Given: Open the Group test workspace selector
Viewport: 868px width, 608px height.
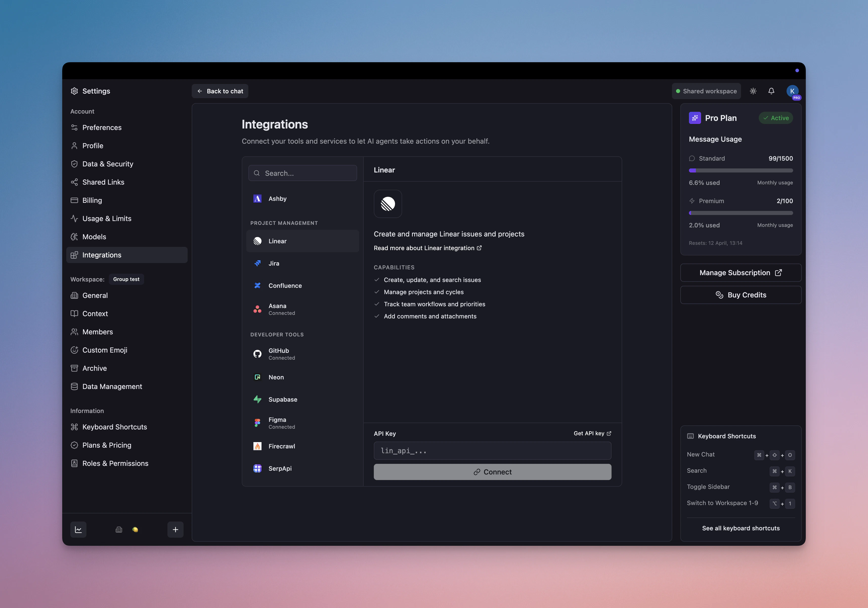Looking at the screenshot, I should 126,279.
